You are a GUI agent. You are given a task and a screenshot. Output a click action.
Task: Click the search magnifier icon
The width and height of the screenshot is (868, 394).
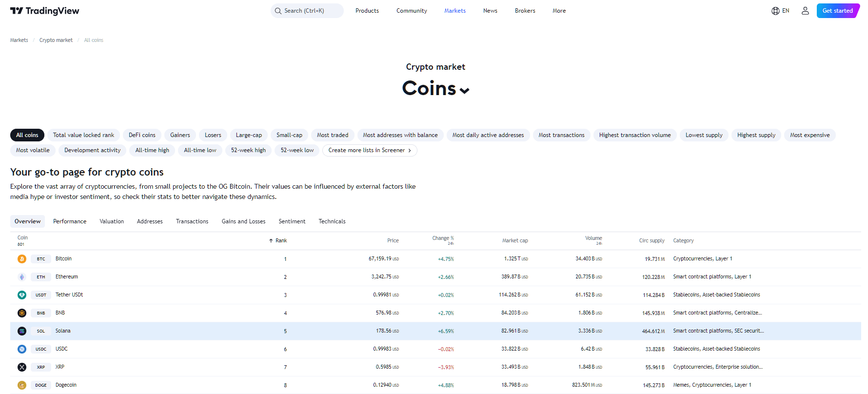(278, 11)
